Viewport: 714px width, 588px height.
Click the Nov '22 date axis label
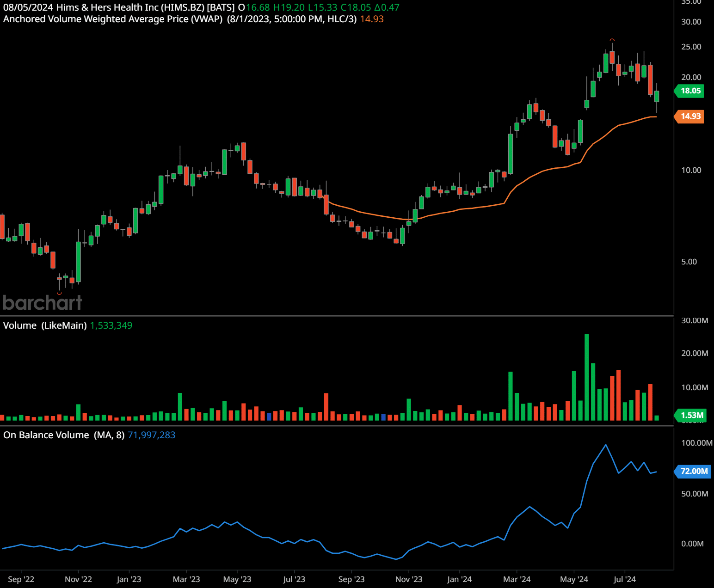click(x=78, y=579)
